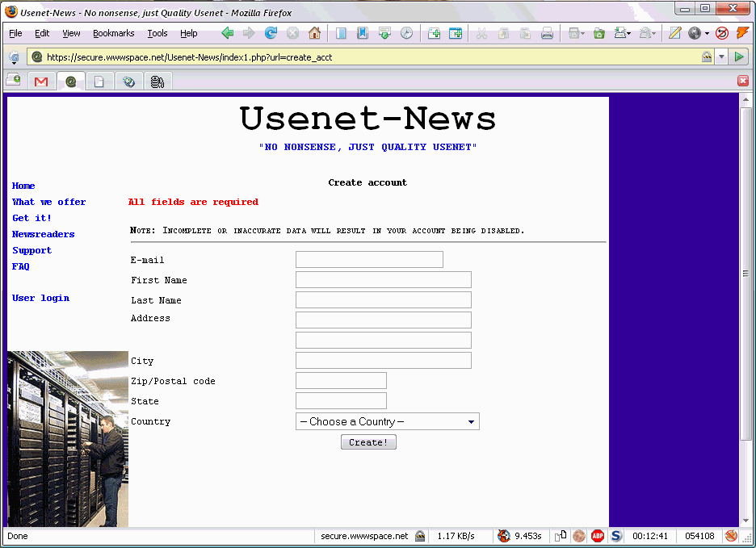The width and height of the screenshot is (756, 548).
Task: Open the View menu
Action: click(71, 33)
